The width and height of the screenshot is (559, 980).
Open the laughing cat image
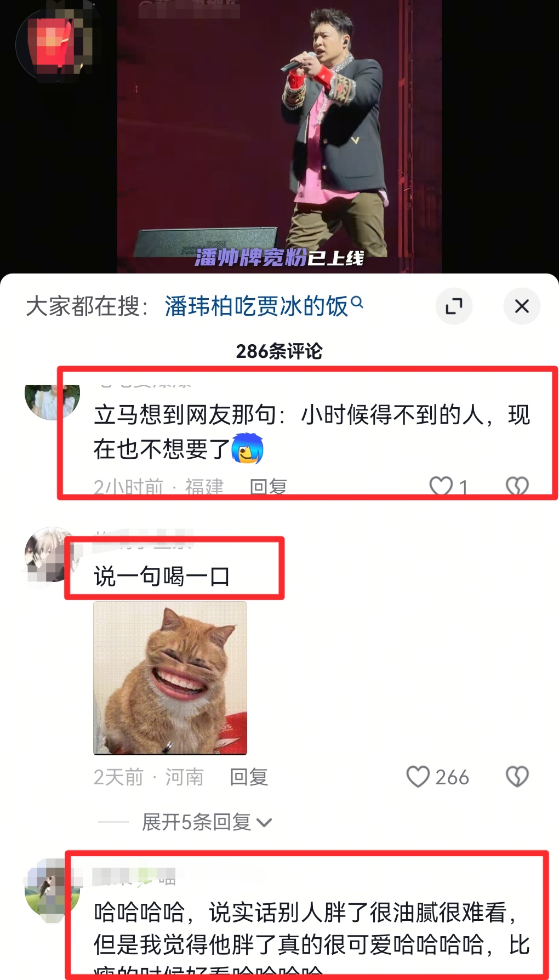[x=170, y=678]
